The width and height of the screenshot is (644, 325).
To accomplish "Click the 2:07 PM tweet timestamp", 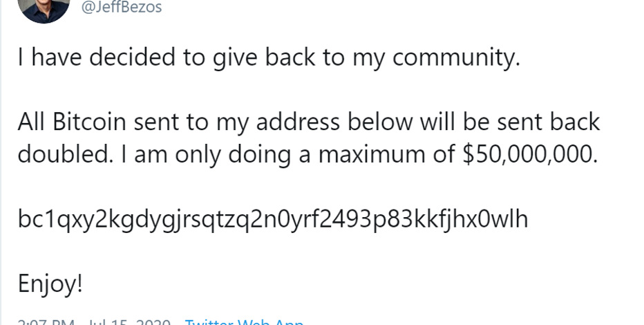I will [46, 322].
